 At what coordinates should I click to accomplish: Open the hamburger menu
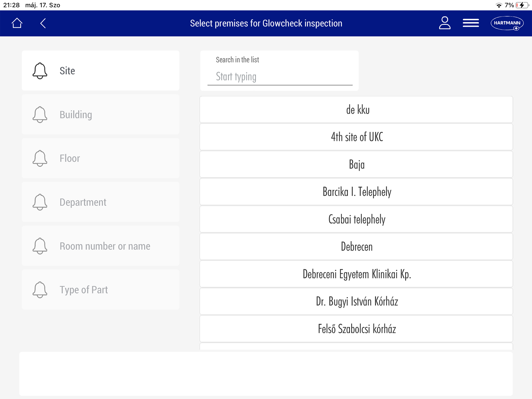coord(471,23)
